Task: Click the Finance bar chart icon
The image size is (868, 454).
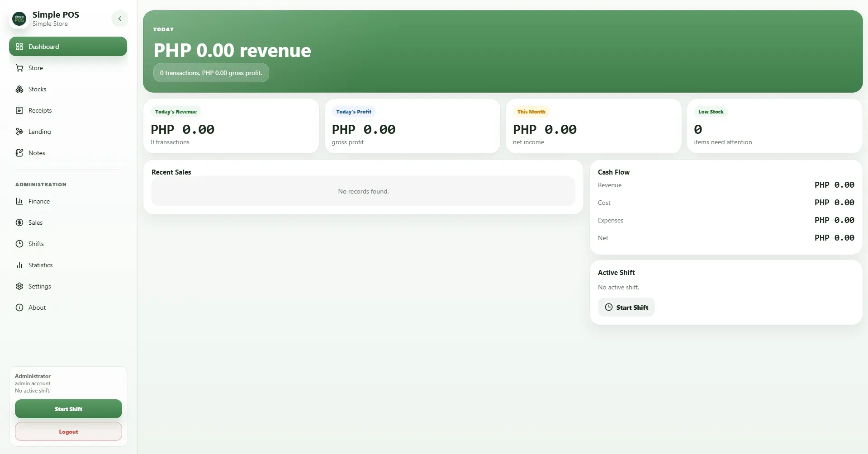Action: click(19, 201)
